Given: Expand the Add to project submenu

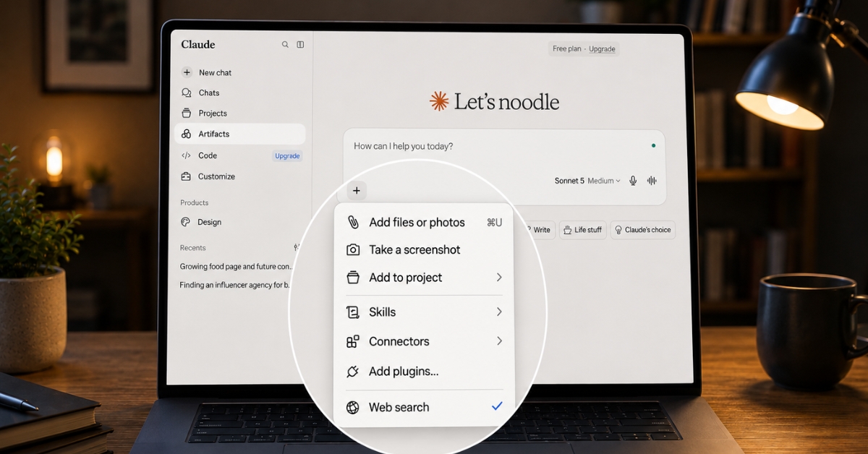Looking at the screenshot, I should (424, 278).
